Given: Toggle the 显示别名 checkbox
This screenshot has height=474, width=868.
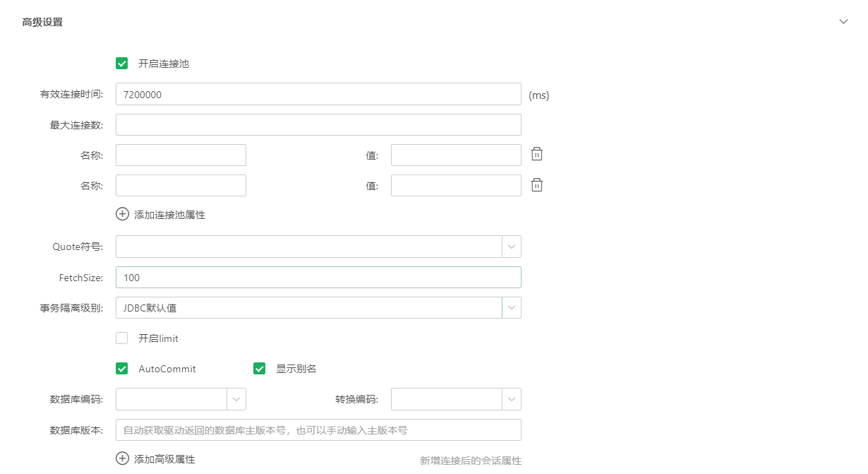Looking at the screenshot, I should 260,369.
